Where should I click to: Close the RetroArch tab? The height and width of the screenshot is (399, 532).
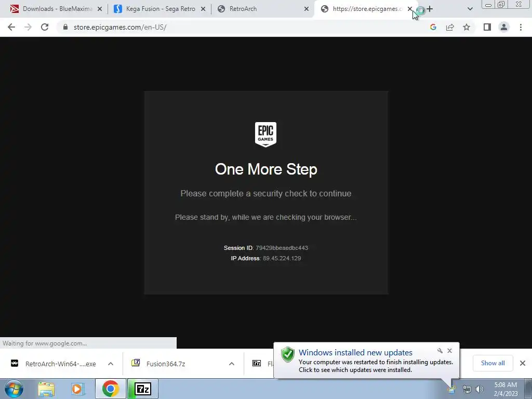point(307,9)
